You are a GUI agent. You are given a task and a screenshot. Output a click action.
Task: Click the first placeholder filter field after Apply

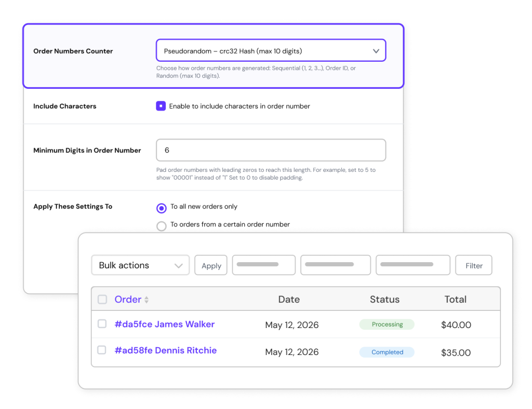click(x=263, y=265)
